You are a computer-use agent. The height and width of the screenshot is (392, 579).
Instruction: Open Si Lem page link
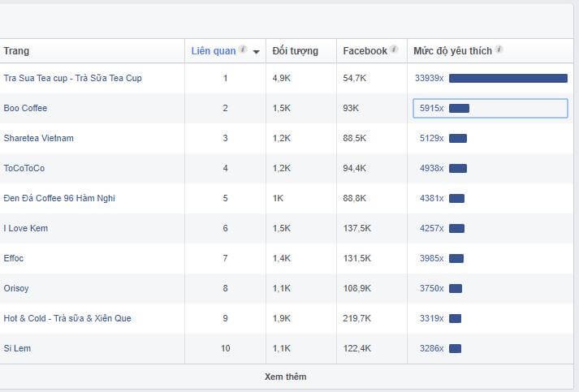coord(17,348)
